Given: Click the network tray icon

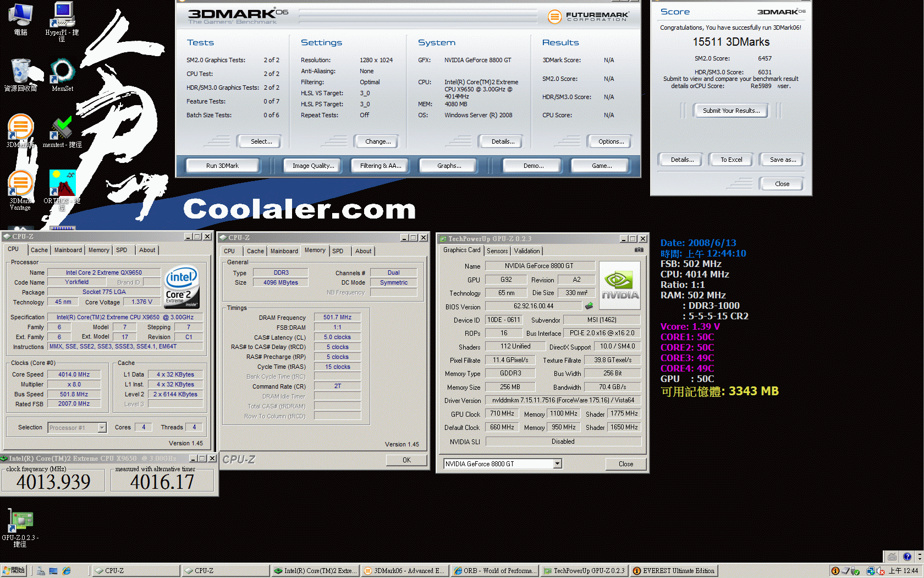Looking at the screenshot, I should pos(871,571).
